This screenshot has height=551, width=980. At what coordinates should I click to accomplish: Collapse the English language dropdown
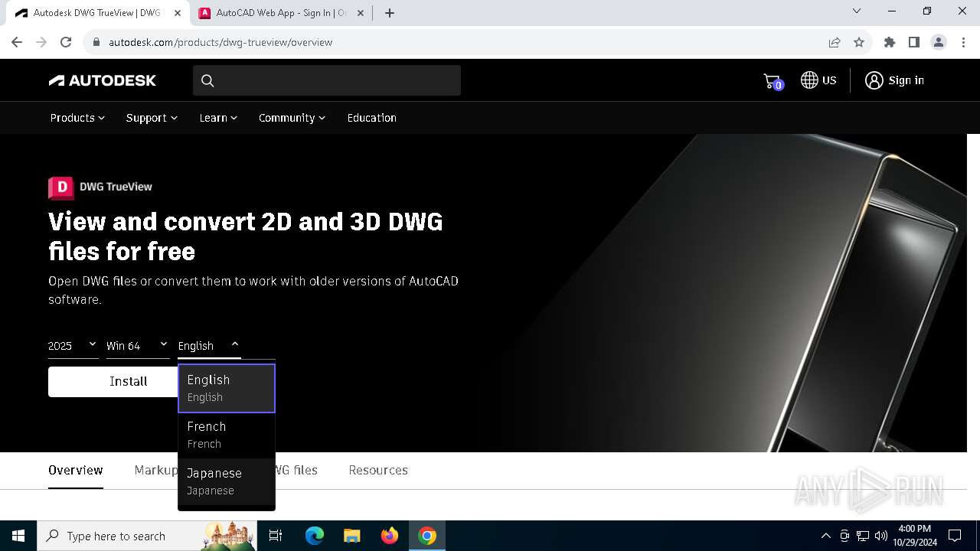(x=209, y=346)
